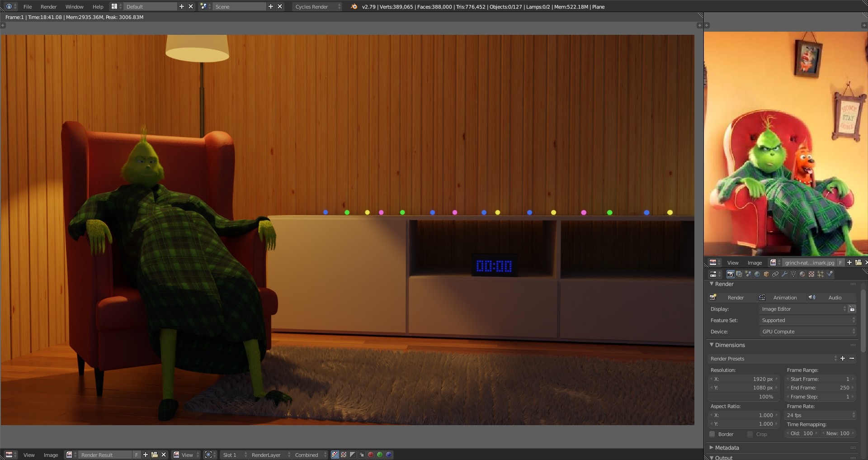Open the Display dropdown set to Image Editor
The image size is (868, 460).
pyautogui.click(x=804, y=309)
